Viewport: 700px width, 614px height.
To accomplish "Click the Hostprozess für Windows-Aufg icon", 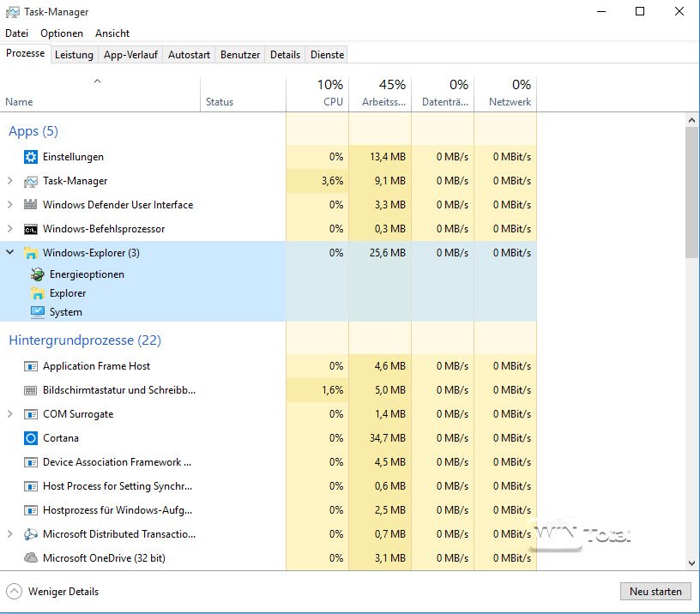I will click(x=30, y=510).
